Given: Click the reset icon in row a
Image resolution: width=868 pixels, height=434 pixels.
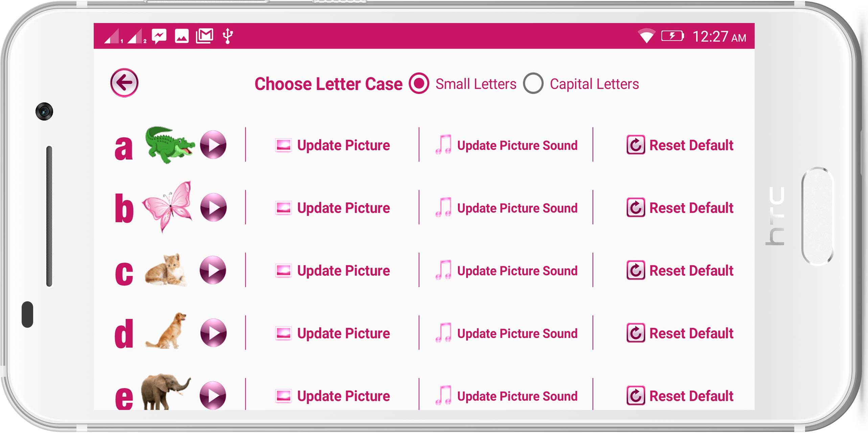Looking at the screenshot, I should [636, 145].
